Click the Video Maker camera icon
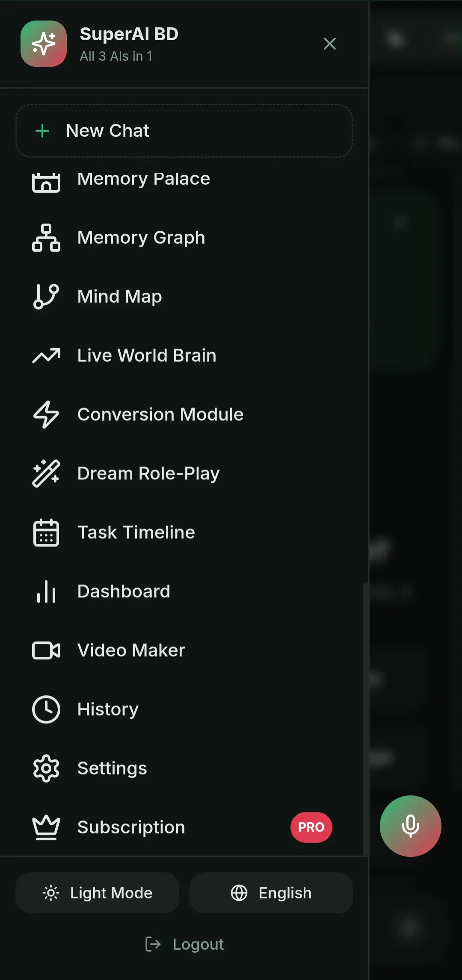The height and width of the screenshot is (980, 462). click(x=46, y=651)
